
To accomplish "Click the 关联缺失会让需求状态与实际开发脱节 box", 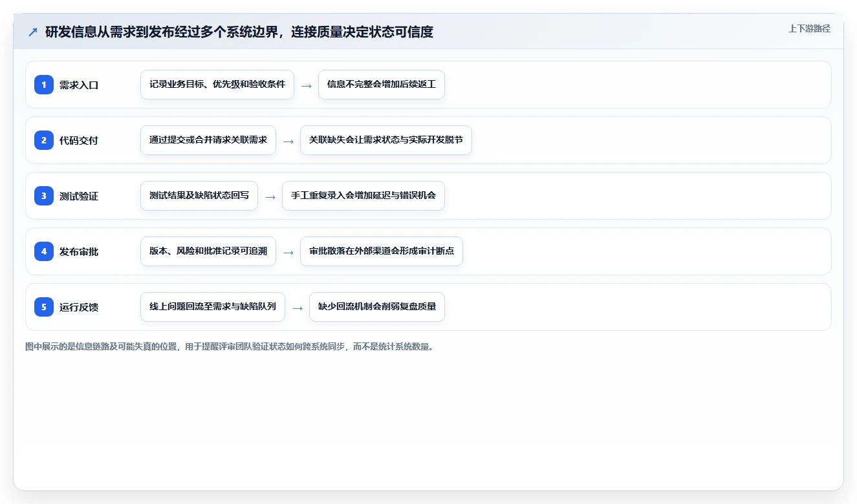I will tap(386, 140).
